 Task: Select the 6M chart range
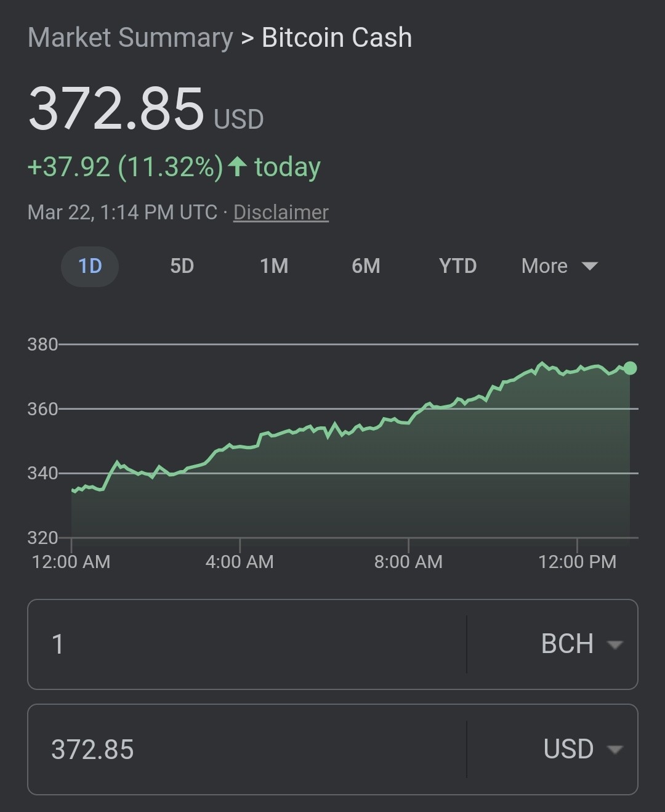(366, 266)
